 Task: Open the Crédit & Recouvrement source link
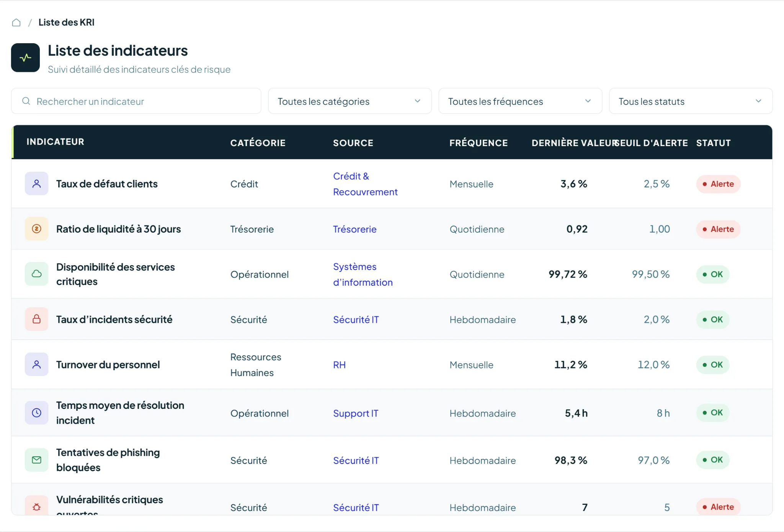pyautogui.click(x=365, y=184)
